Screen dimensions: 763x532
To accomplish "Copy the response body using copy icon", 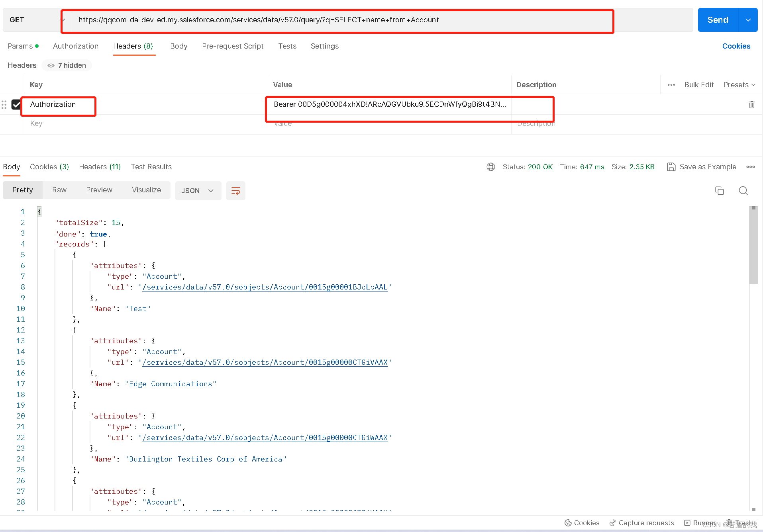I will (x=719, y=190).
